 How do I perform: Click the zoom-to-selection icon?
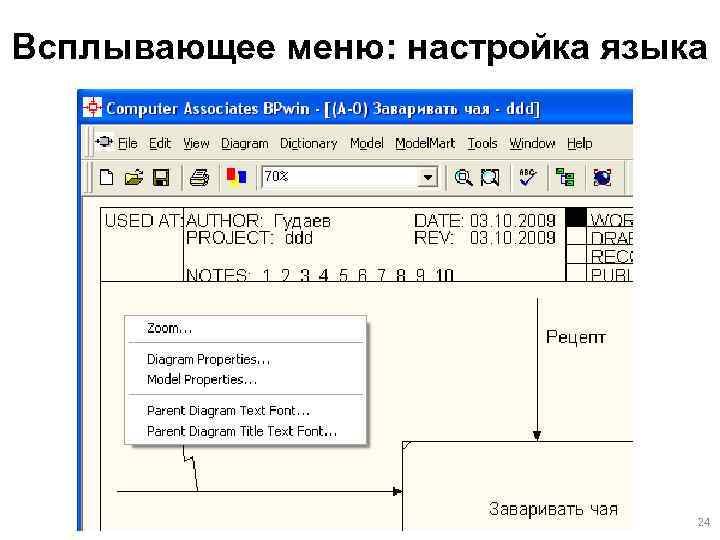(x=490, y=177)
